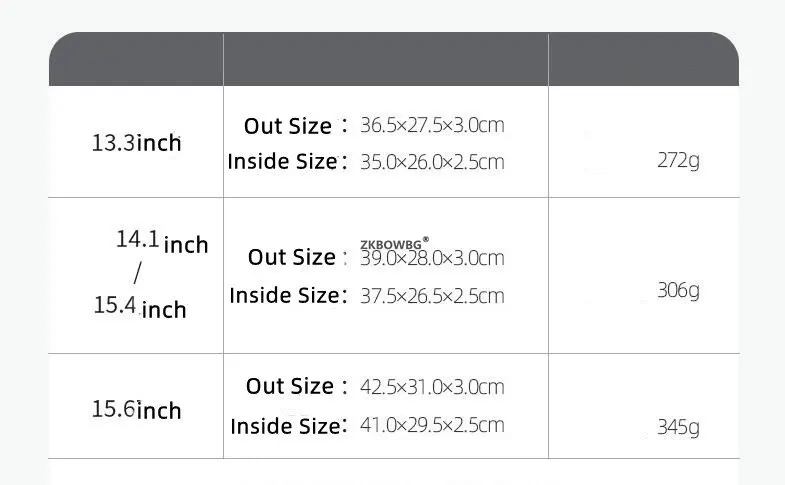Click the 15.6inch size label

[x=136, y=410]
